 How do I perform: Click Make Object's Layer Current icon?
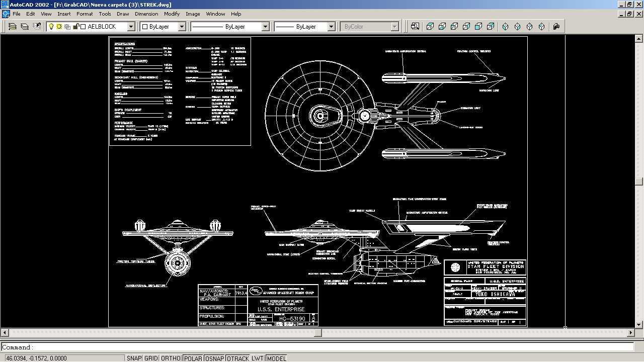click(13, 27)
